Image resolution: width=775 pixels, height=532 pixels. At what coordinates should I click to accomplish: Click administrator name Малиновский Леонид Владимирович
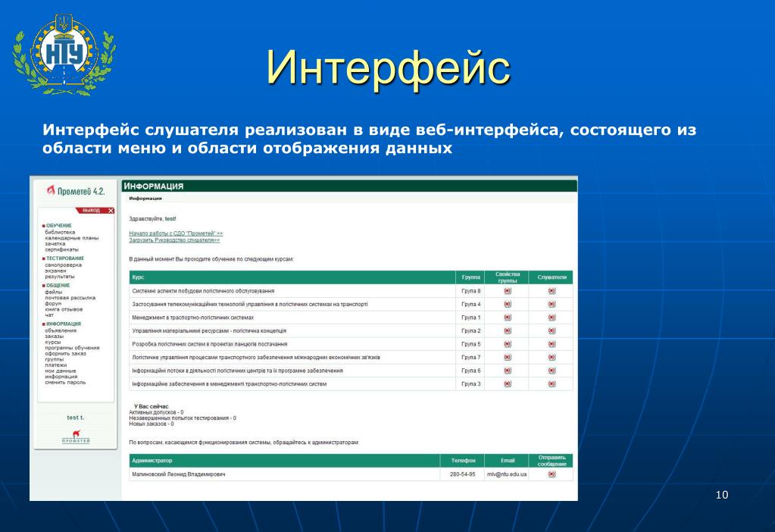pyautogui.click(x=179, y=474)
